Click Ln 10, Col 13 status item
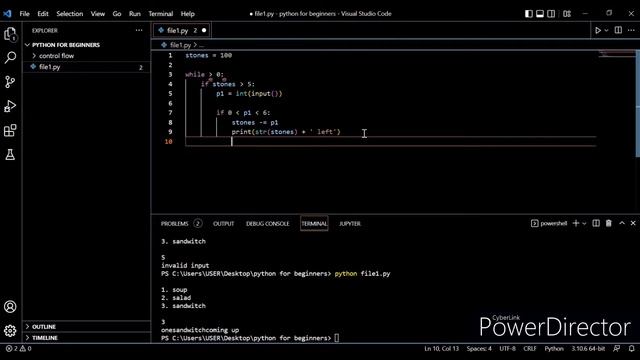 tap(441, 349)
